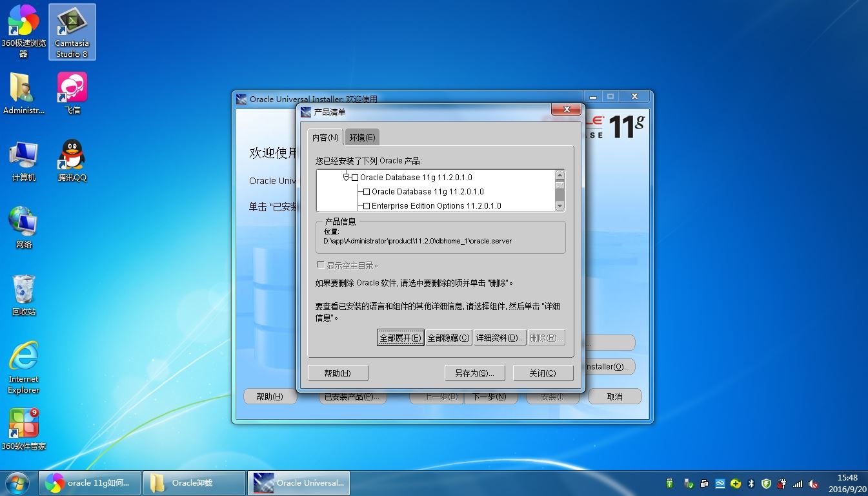Screen dimensions: 868x496
Task: Open 360软件管家 desktop shortcut
Action: [24, 429]
